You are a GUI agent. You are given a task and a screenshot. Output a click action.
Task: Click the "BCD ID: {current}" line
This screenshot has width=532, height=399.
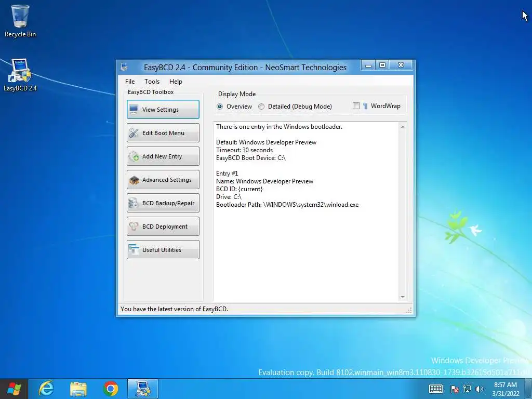(x=239, y=189)
